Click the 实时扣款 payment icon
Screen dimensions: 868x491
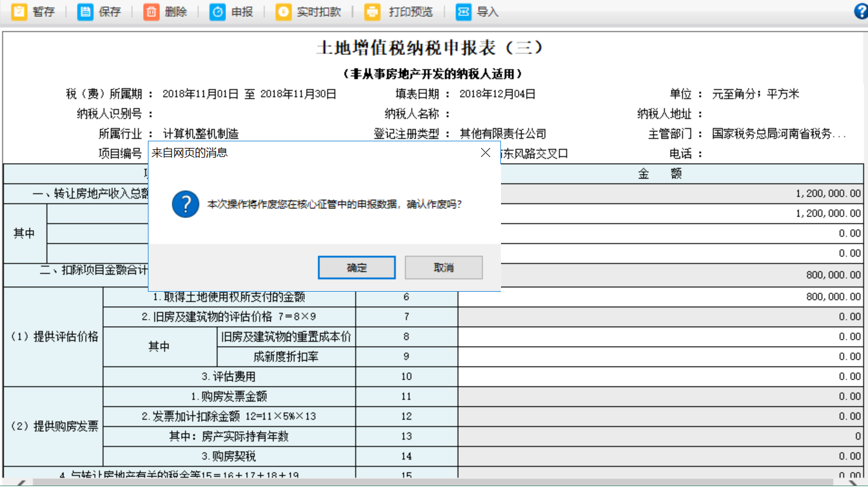[283, 11]
